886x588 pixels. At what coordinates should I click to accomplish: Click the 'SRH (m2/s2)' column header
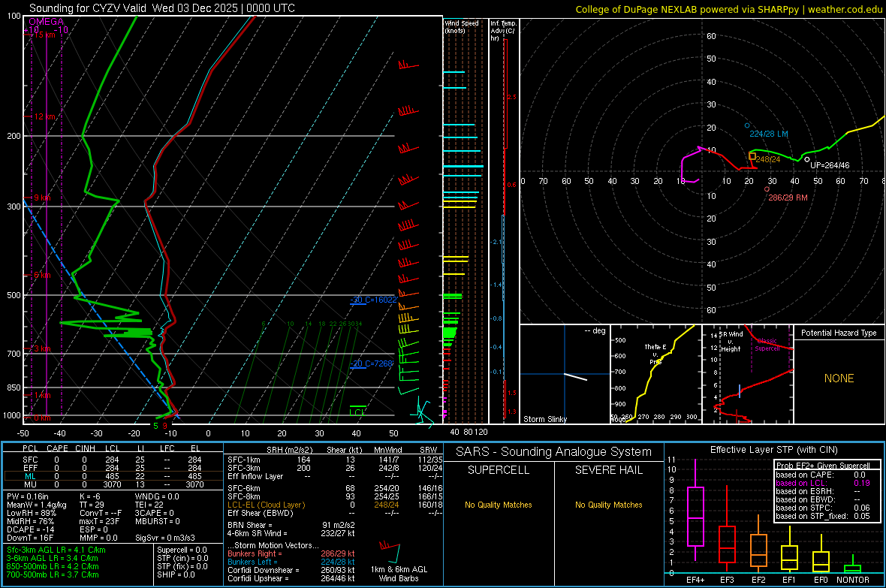[x=289, y=450]
